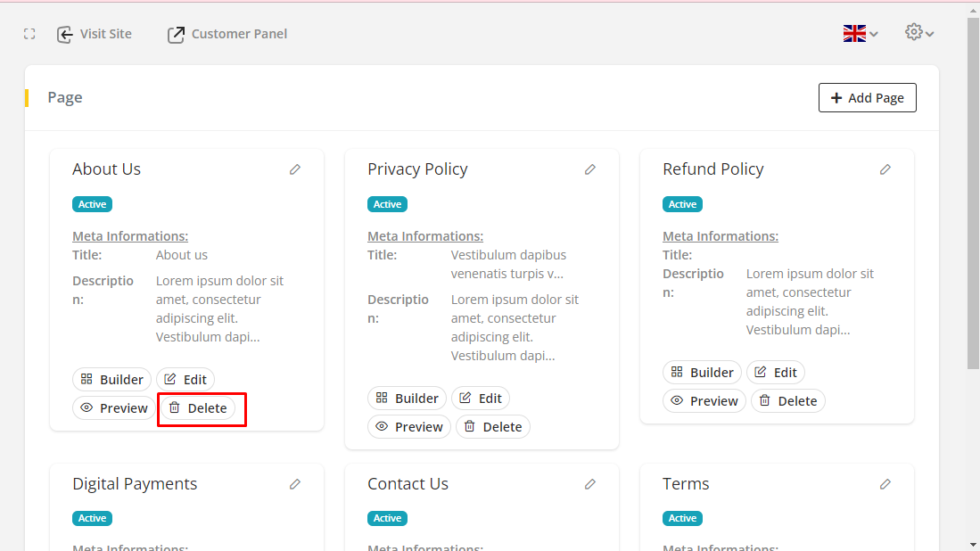Click the fullscreen toggle icon
This screenshot has height=551, width=980.
point(29,34)
